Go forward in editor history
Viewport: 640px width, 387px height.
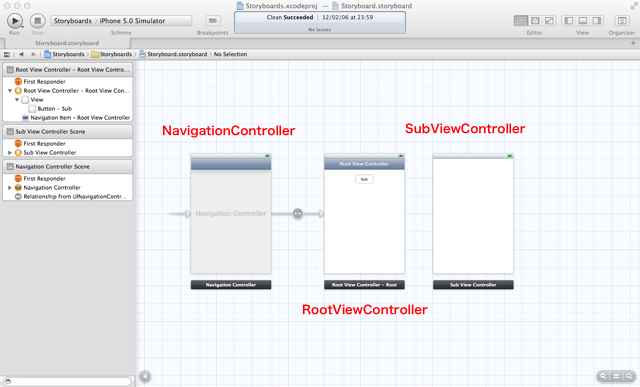[33, 54]
